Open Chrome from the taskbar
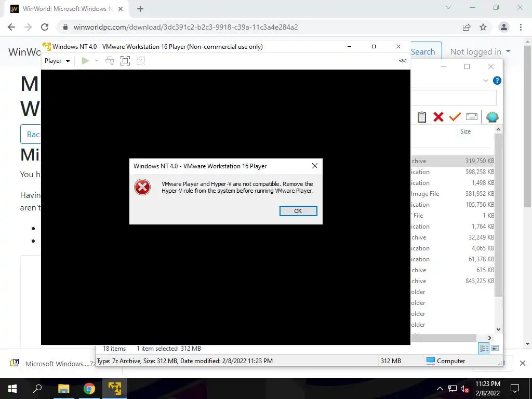Screen dimensions: 532x399 coord(89,389)
